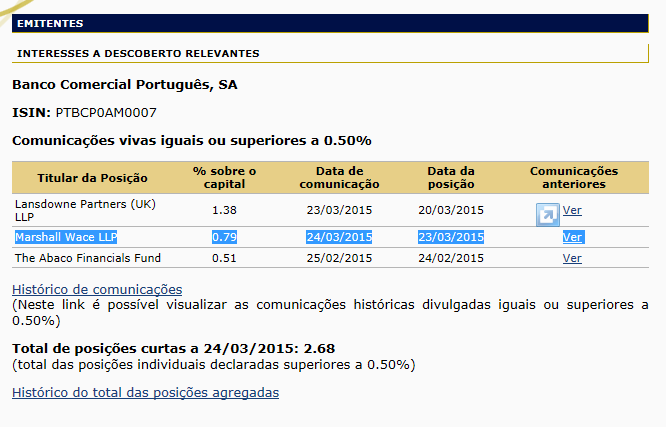Click the % sobre o capital column header

pyautogui.click(x=225, y=177)
